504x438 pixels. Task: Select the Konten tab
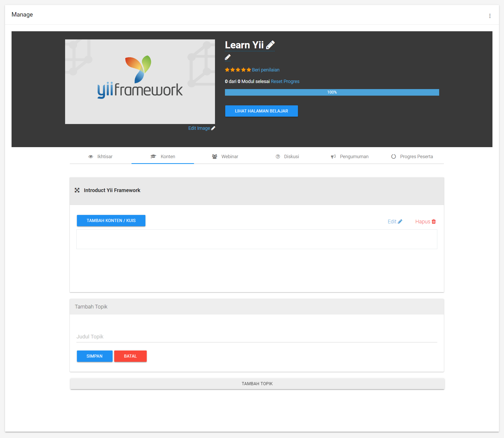pyautogui.click(x=163, y=157)
